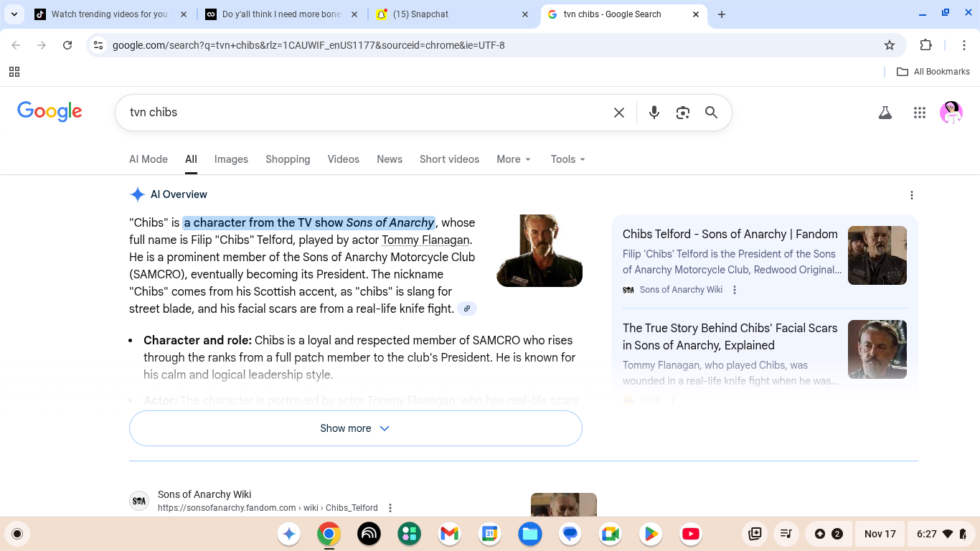Image resolution: width=980 pixels, height=551 pixels.
Task: Click the voice search microphone icon
Action: click(654, 113)
